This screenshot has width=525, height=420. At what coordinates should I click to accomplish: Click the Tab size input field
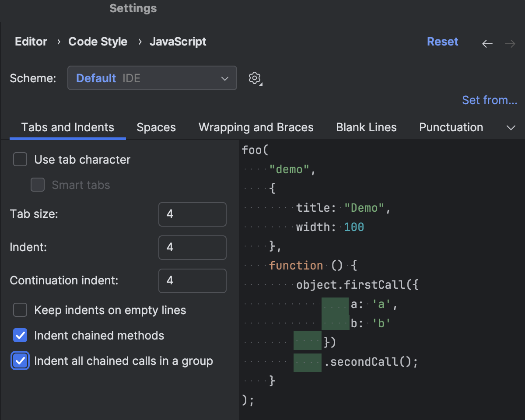[192, 214]
